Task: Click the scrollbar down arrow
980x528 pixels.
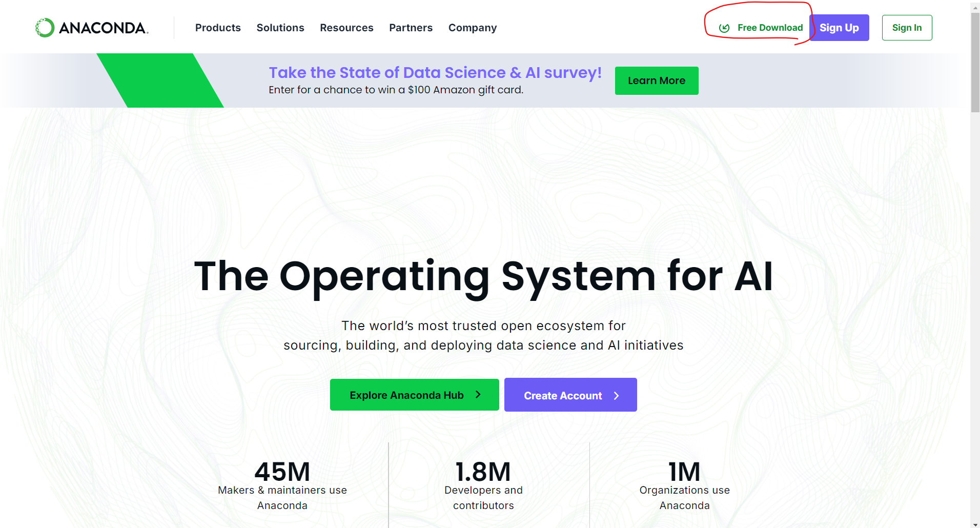Action: 975,524
